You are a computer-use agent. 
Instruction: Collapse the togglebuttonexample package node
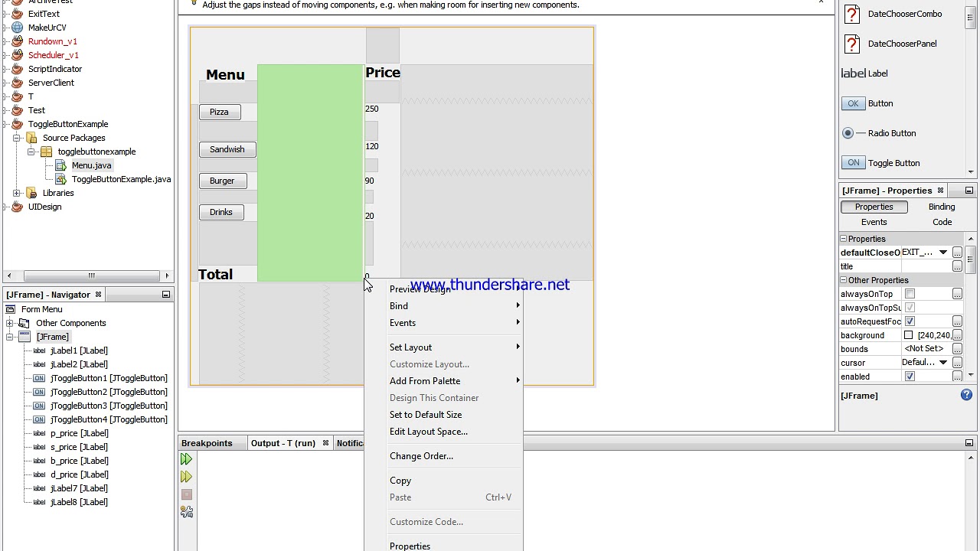(x=31, y=152)
